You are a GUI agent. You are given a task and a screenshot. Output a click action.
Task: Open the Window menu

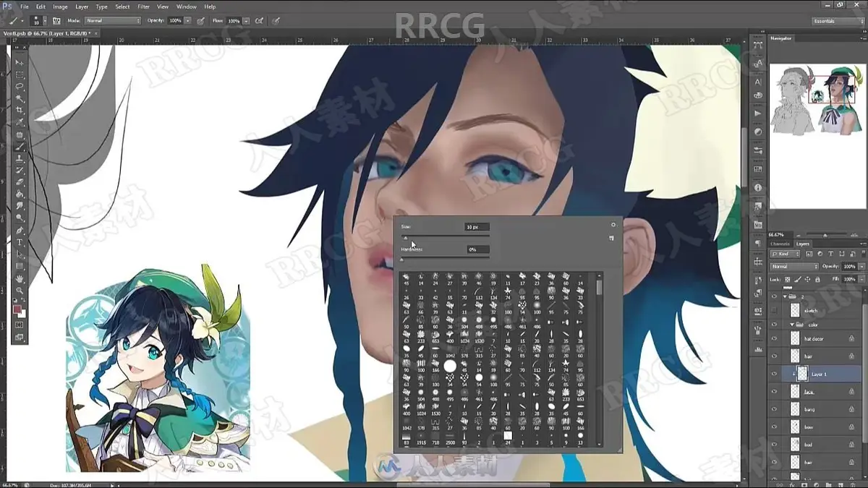[186, 7]
